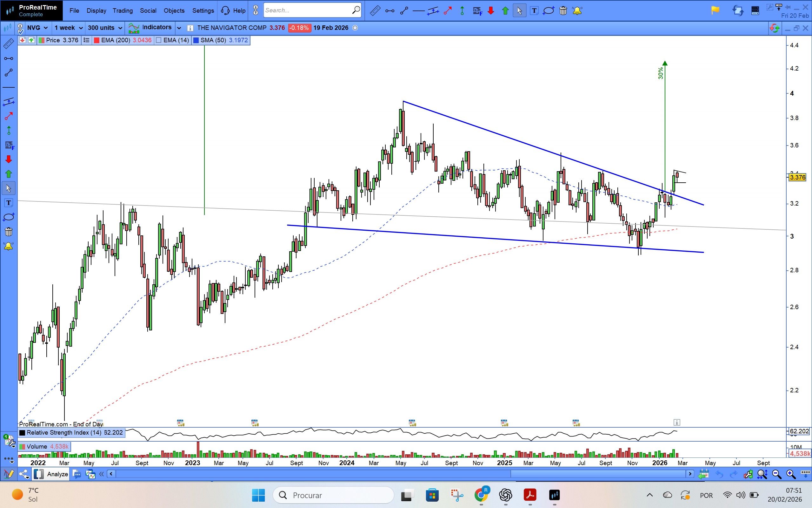The height and width of the screenshot is (508, 812).
Task: Select the horizontal line tool in sidebar
Action: pos(8,87)
